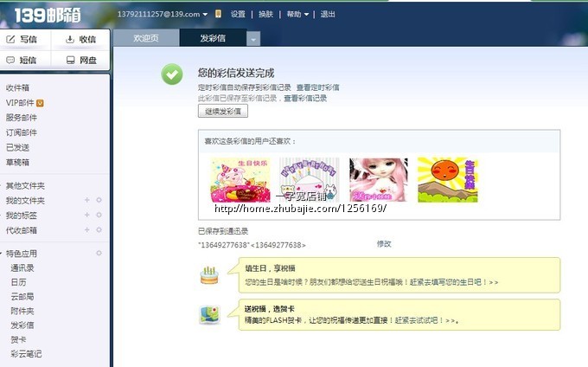Viewport: 588px width, 367px height.
Task: Open 日历 calendar app
Action: pyautogui.click(x=18, y=282)
